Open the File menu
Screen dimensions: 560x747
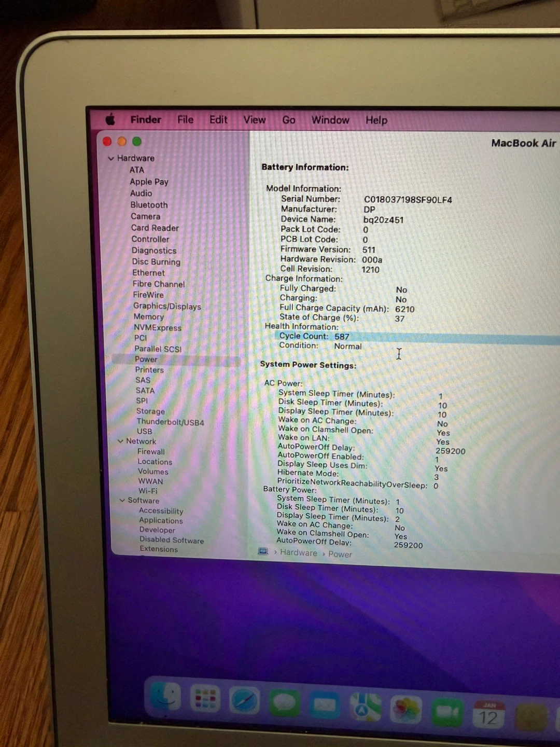tap(185, 120)
